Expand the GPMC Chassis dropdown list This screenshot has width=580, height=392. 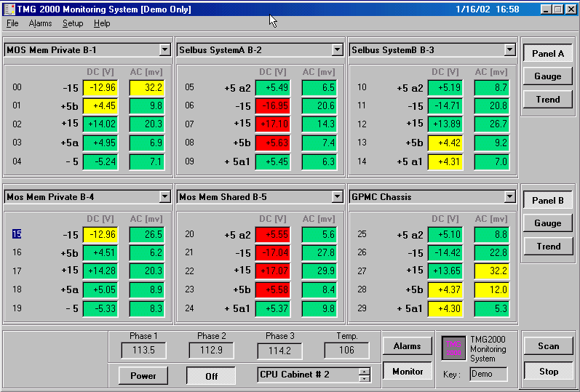pyautogui.click(x=509, y=196)
